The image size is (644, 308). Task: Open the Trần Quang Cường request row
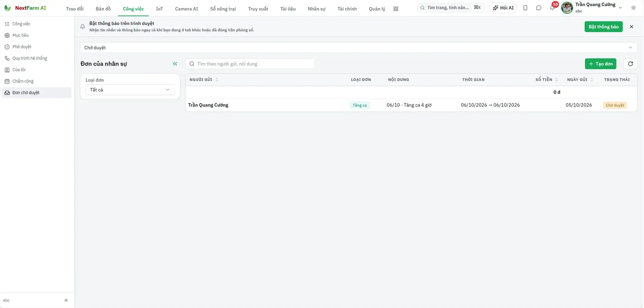point(411,105)
